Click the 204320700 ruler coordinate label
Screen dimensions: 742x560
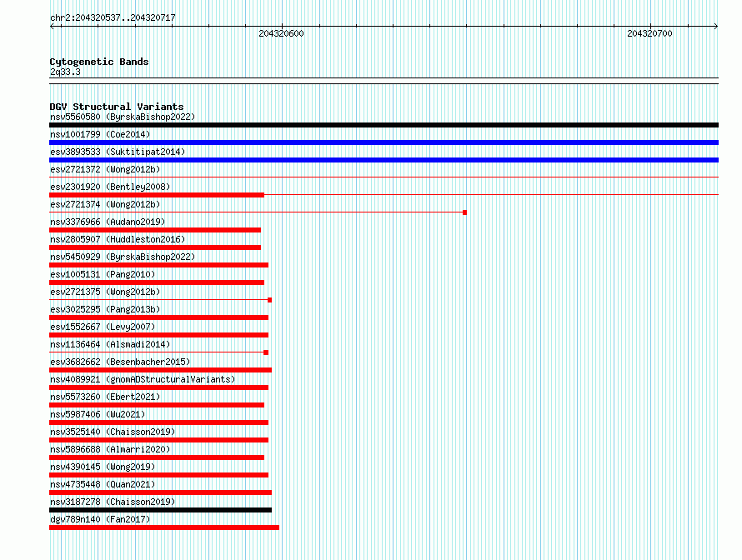pos(649,33)
